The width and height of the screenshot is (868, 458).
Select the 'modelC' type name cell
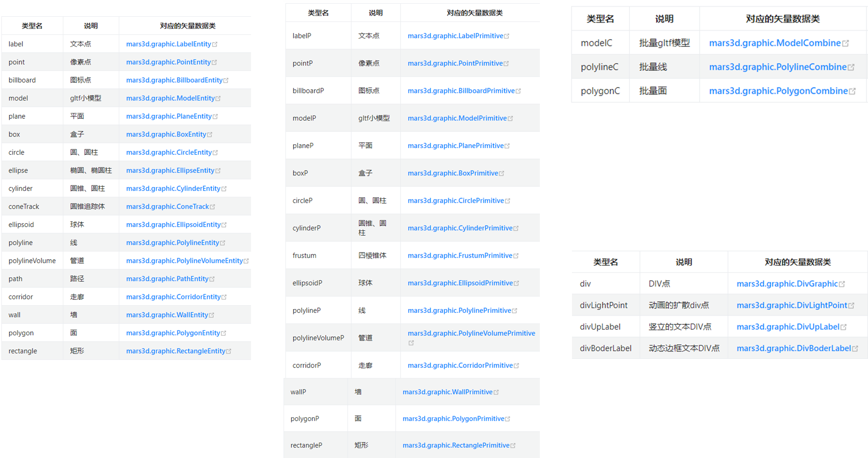[601, 43]
